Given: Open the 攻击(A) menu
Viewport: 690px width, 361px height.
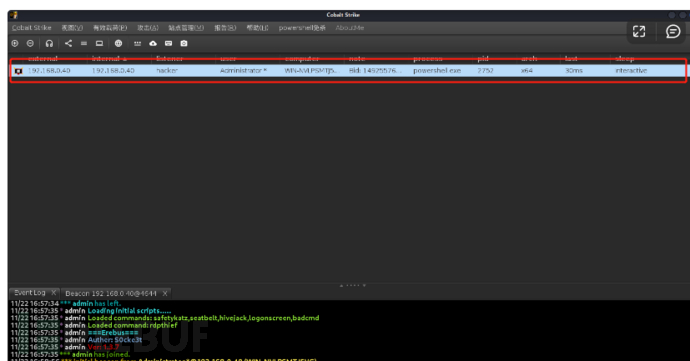Looking at the screenshot, I should (x=148, y=28).
